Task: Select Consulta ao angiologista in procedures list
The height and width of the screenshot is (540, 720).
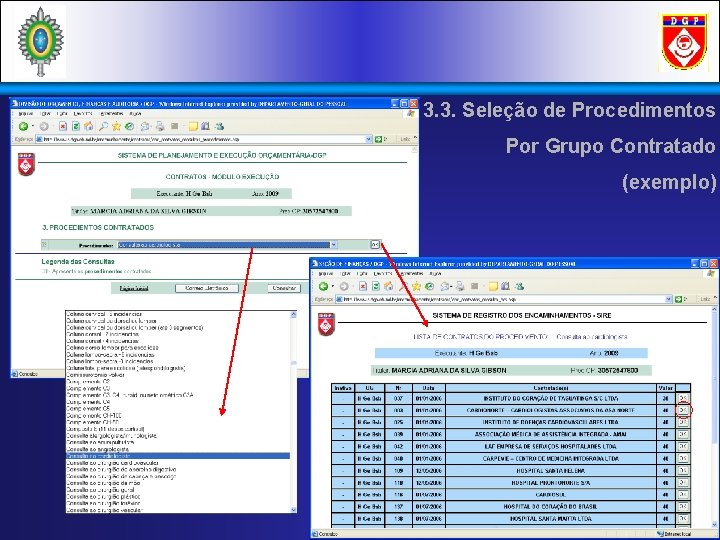Action: pos(98,449)
